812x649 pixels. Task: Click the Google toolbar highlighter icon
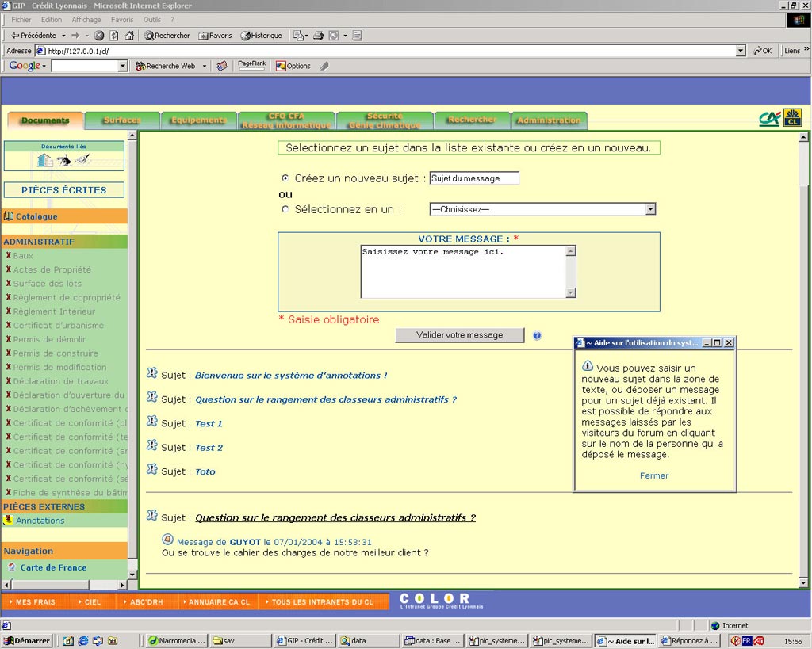324,66
